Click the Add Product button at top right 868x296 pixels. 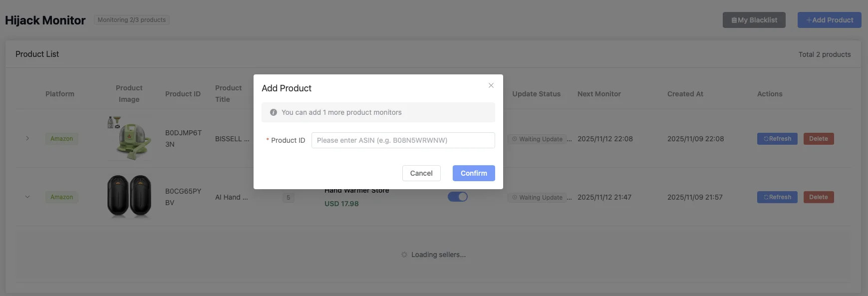click(x=829, y=20)
